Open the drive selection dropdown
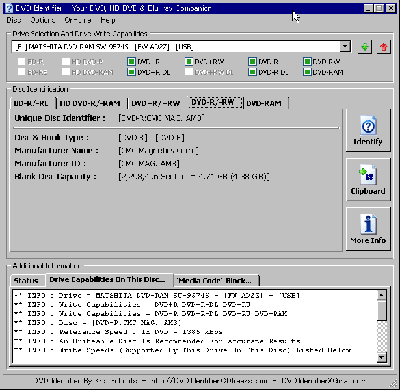The image size is (400, 390). [x=345, y=47]
